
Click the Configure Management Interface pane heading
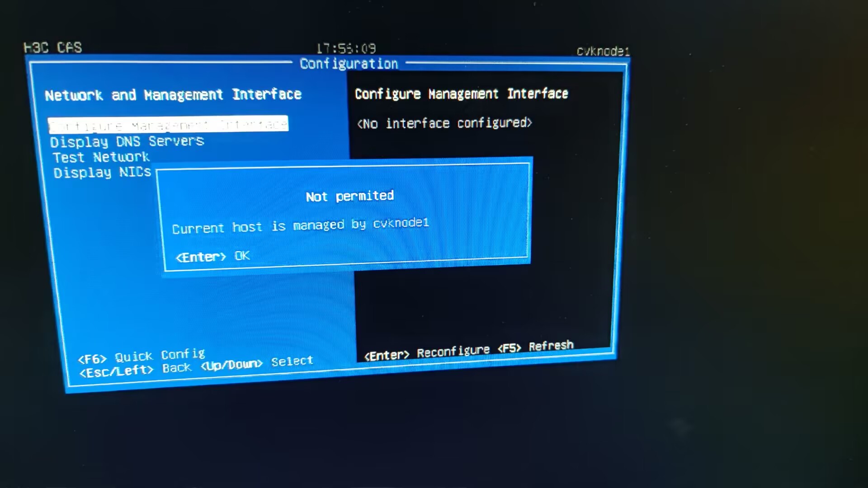(461, 94)
